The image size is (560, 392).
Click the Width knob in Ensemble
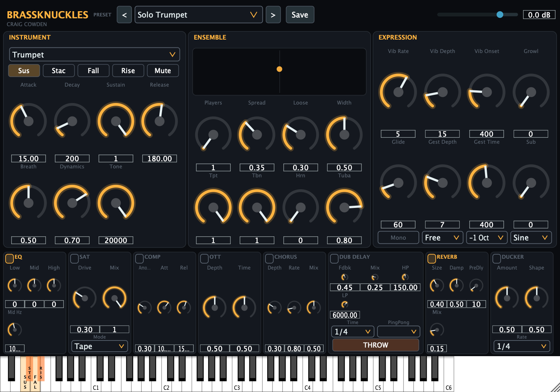pos(344,134)
